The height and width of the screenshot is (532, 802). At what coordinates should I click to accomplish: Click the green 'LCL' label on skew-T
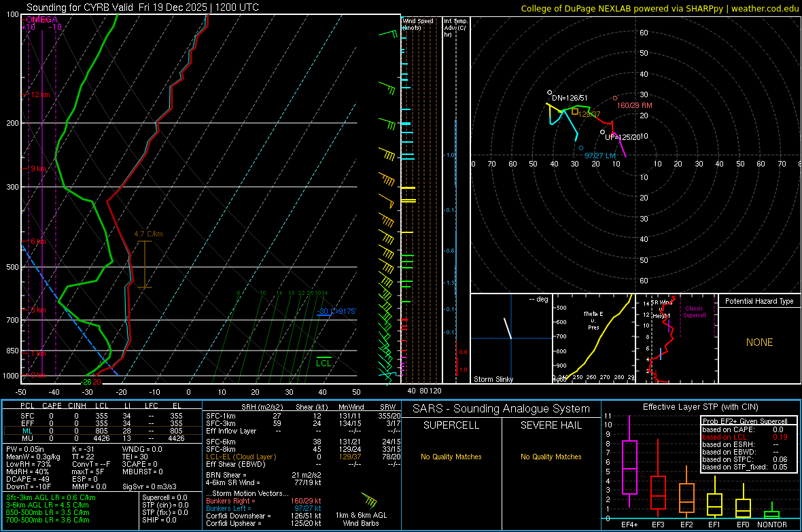tap(324, 363)
